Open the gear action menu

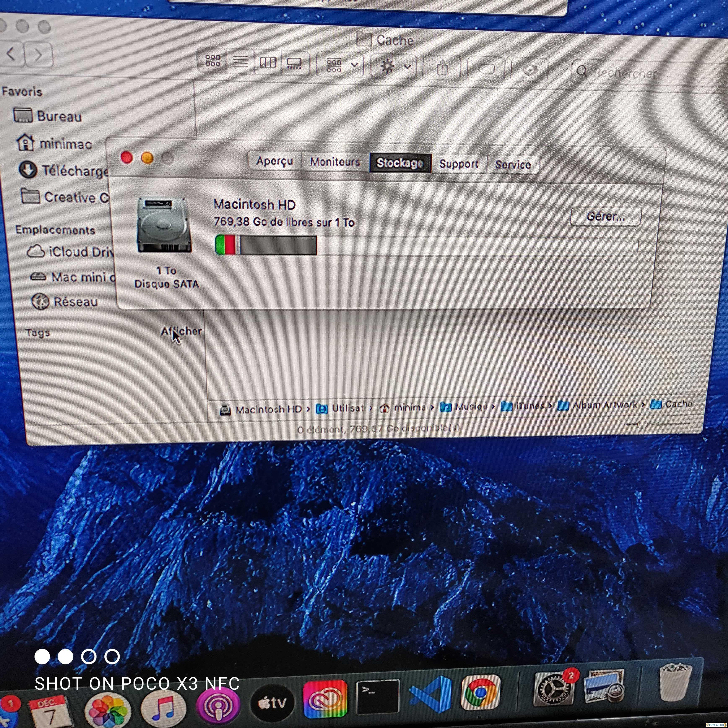pos(393,67)
